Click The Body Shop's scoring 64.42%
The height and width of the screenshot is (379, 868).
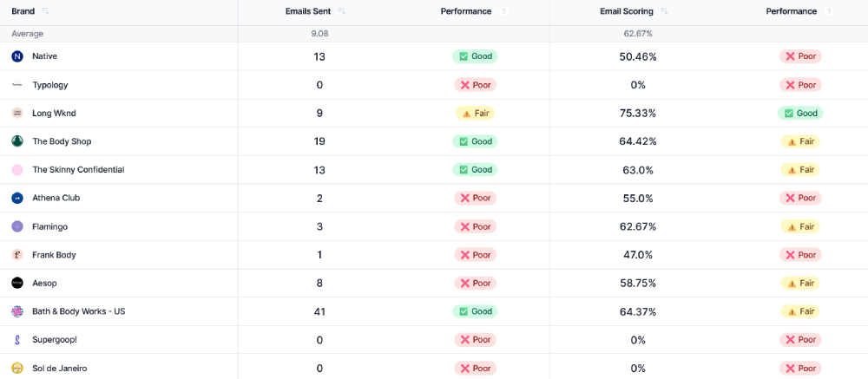coord(638,141)
